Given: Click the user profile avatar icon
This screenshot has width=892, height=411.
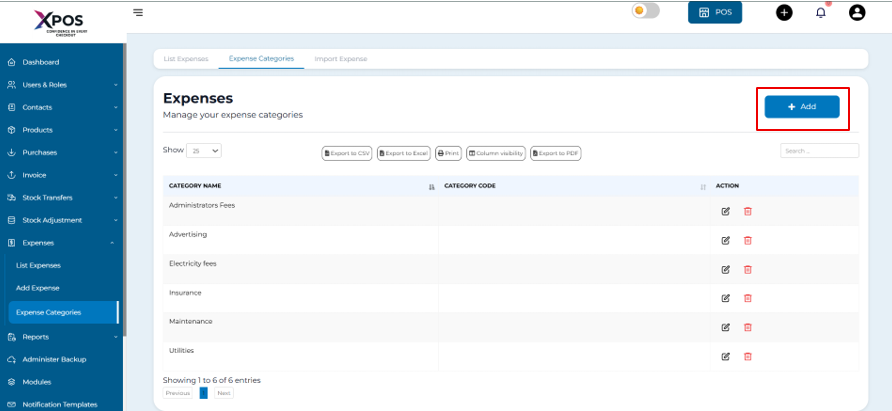Looking at the screenshot, I should pyautogui.click(x=856, y=13).
